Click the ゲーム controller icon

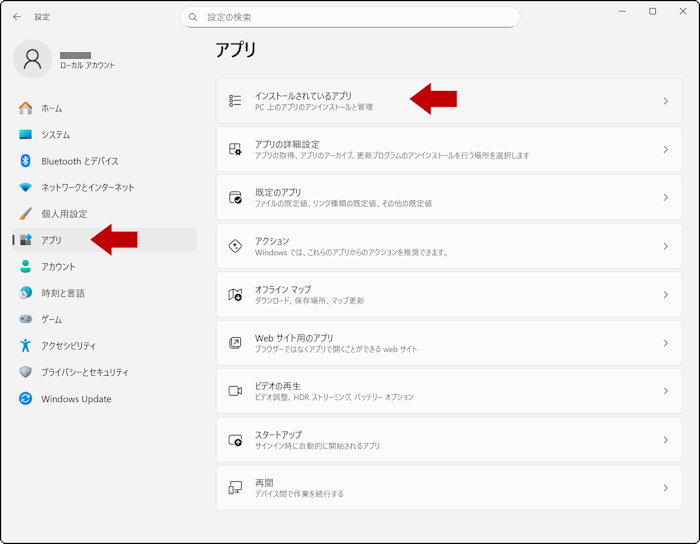click(x=26, y=319)
